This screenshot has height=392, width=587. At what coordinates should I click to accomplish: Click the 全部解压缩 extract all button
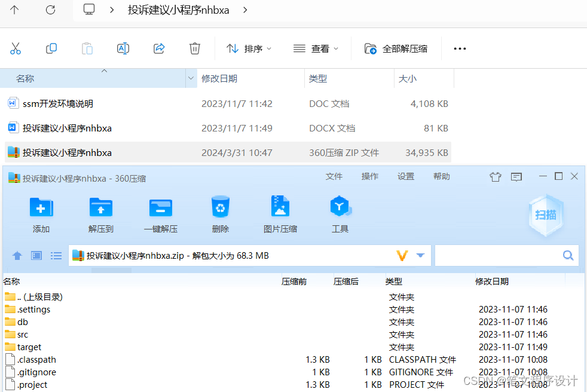tap(396, 48)
